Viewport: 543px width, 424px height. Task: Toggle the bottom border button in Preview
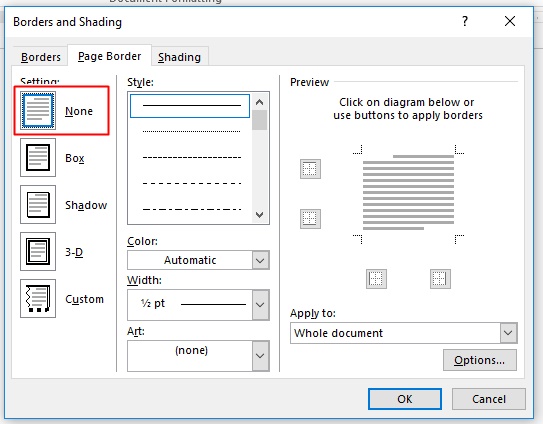[310, 219]
